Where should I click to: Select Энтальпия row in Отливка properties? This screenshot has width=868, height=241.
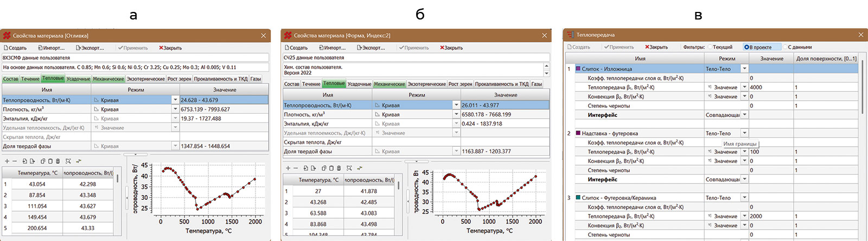[x=135, y=119]
